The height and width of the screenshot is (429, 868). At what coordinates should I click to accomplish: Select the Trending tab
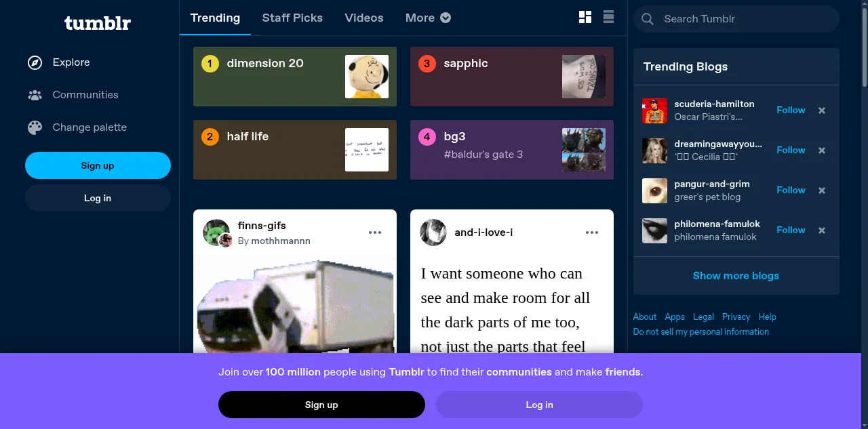tap(215, 18)
